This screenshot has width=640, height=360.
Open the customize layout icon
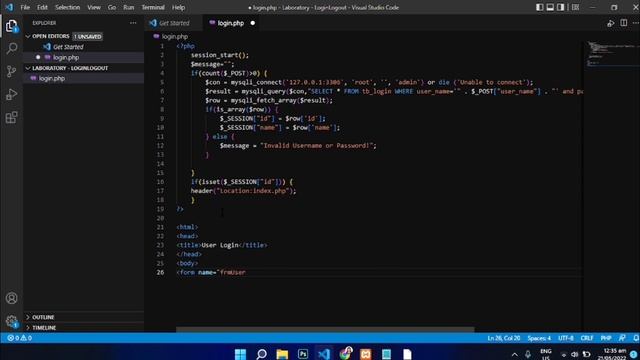click(x=575, y=7)
